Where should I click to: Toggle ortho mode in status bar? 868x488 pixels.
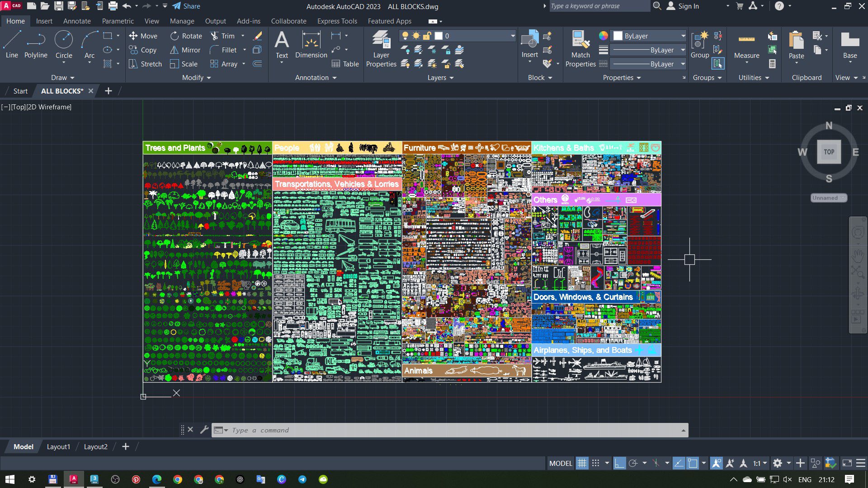pyautogui.click(x=619, y=463)
